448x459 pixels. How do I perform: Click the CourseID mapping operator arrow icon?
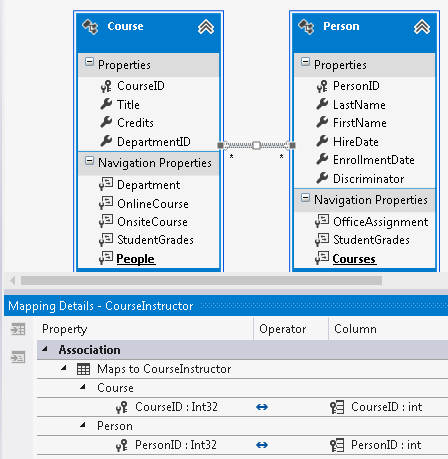pyautogui.click(x=262, y=407)
